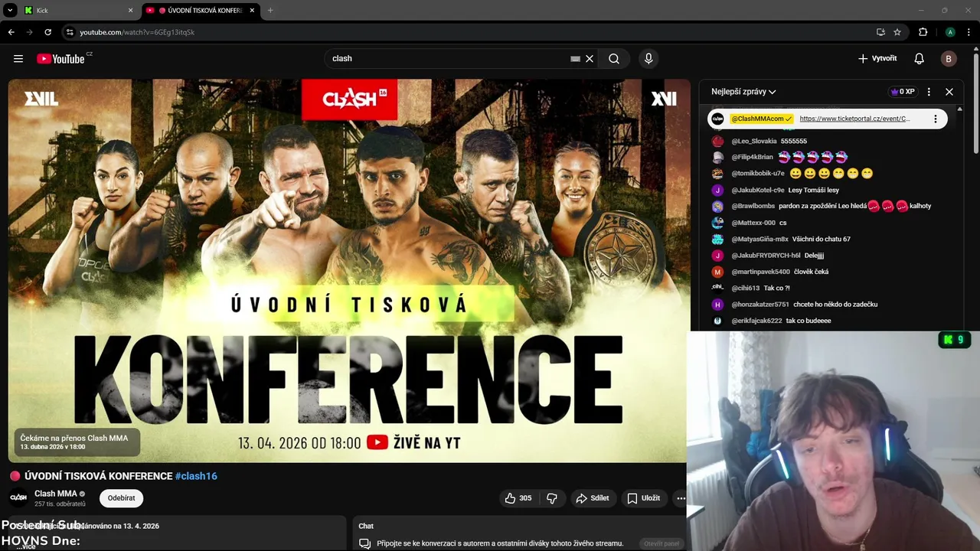The image size is (980, 551).
Task: Click the magnifier search button
Action: (x=614, y=59)
